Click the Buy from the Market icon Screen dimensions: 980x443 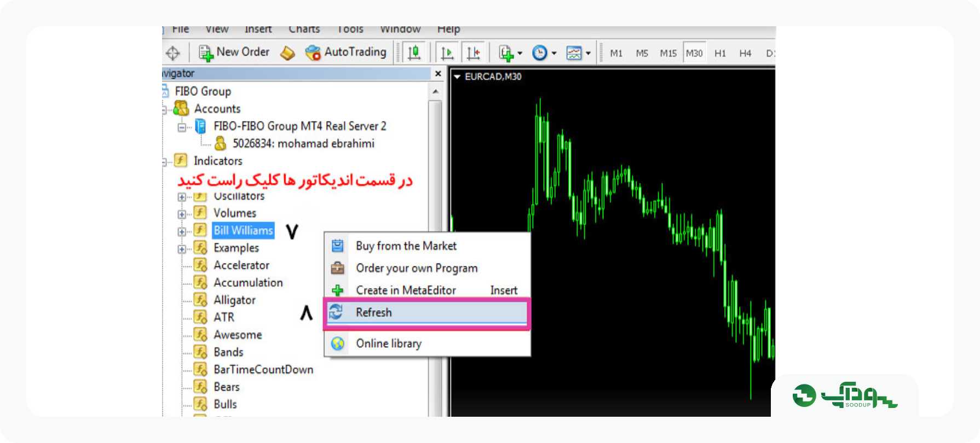(338, 246)
